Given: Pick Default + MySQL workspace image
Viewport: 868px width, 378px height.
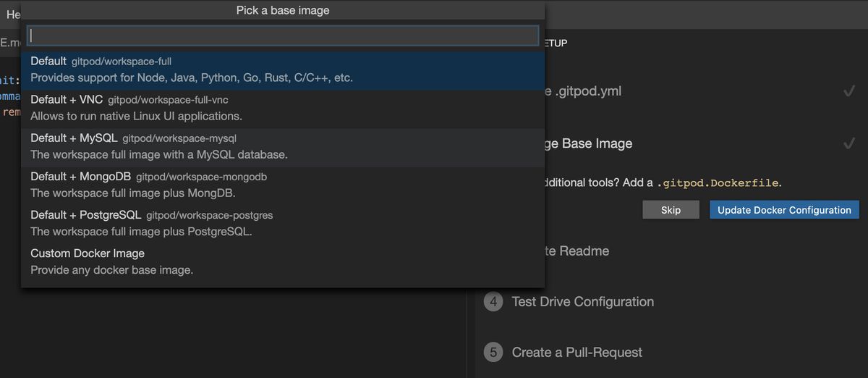Looking at the screenshot, I should (x=283, y=147).
